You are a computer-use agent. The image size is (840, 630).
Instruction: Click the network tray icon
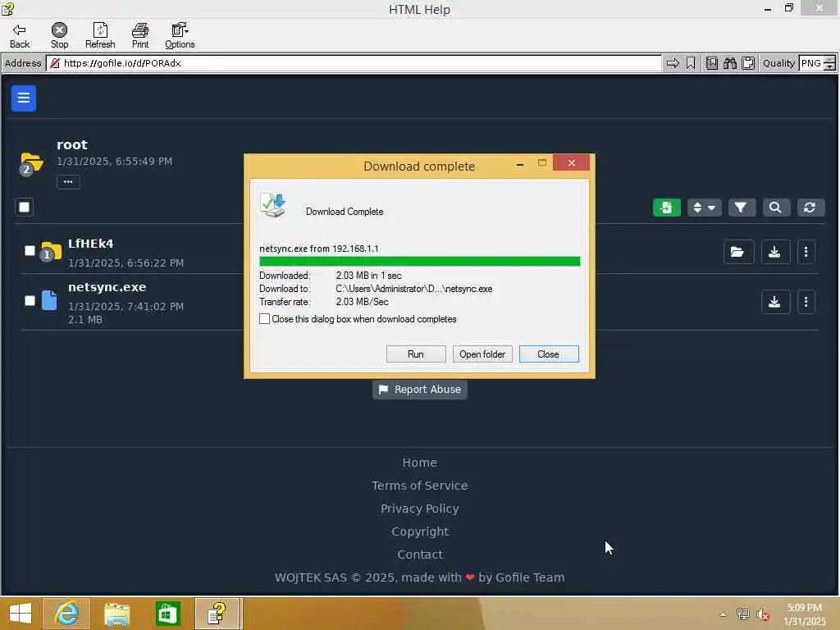[742, 614]
